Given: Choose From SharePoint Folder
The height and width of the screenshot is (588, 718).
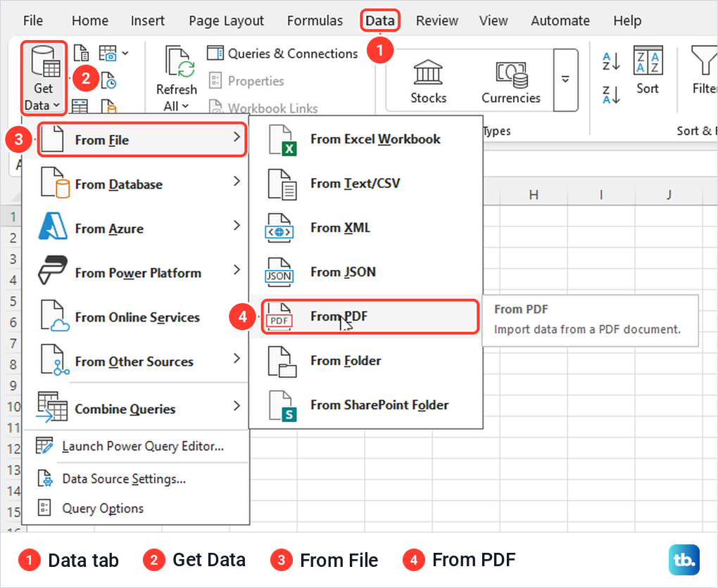Looking at the screenshot, I should (366, 405).
